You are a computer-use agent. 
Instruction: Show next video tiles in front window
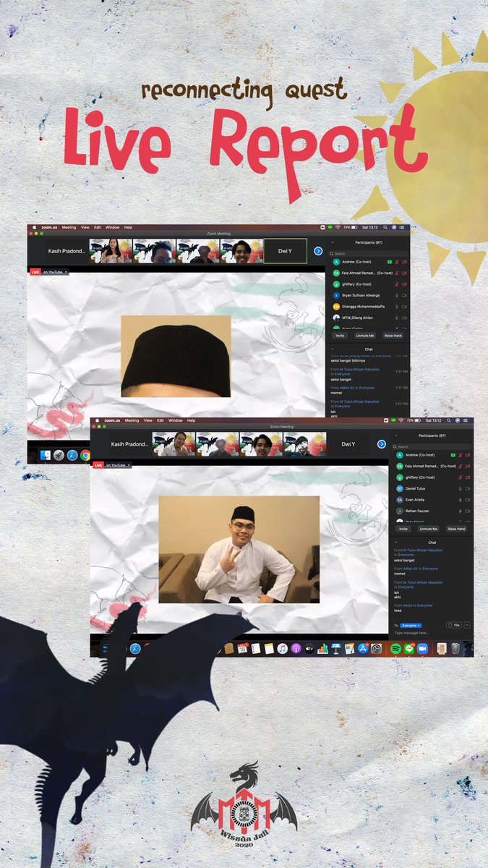(382, 444)
